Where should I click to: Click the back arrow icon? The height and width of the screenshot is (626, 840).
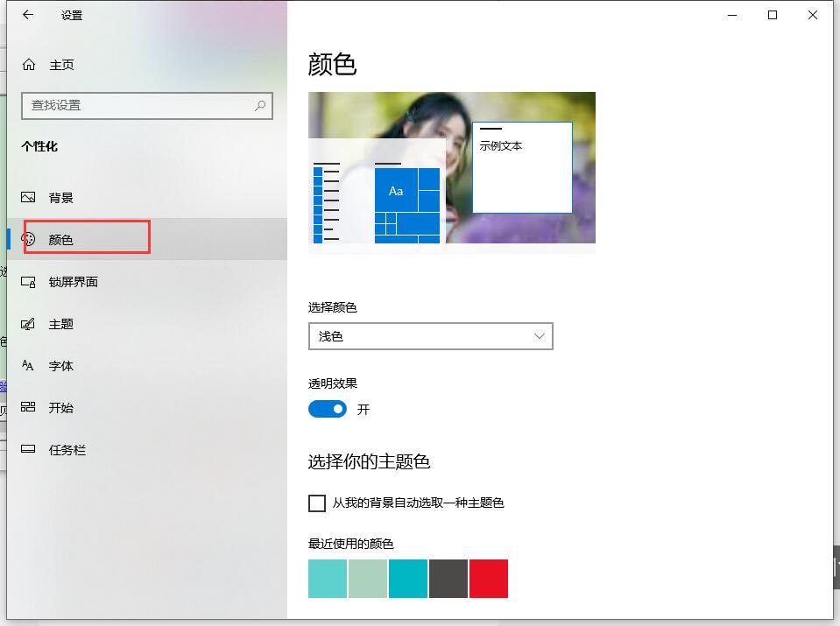(x=26, y=14)
